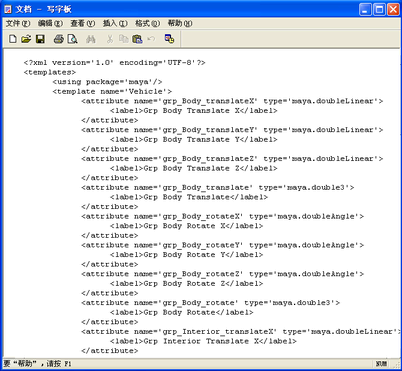Click the label "Grp Body Translate</label>" line
This screenshot has height=371, width=402.
tap(189, 197)
